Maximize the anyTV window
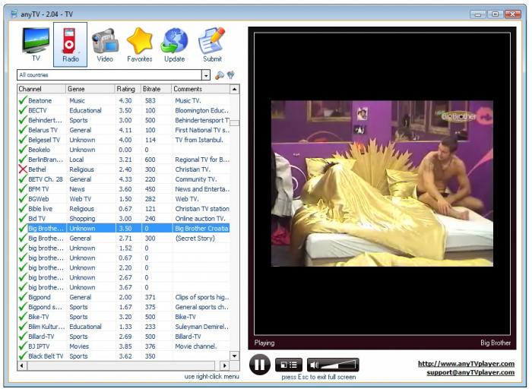This screenshot has width=532, height=392. pos(495,14)
